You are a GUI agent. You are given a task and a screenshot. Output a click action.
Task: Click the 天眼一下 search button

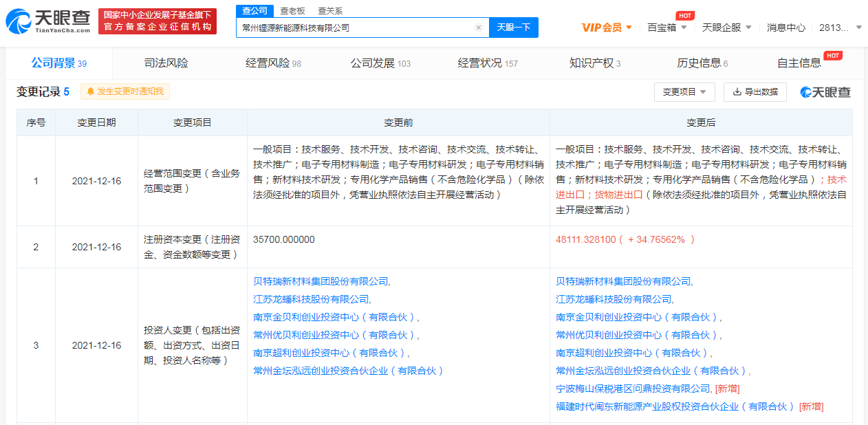[x=514, y=28]
